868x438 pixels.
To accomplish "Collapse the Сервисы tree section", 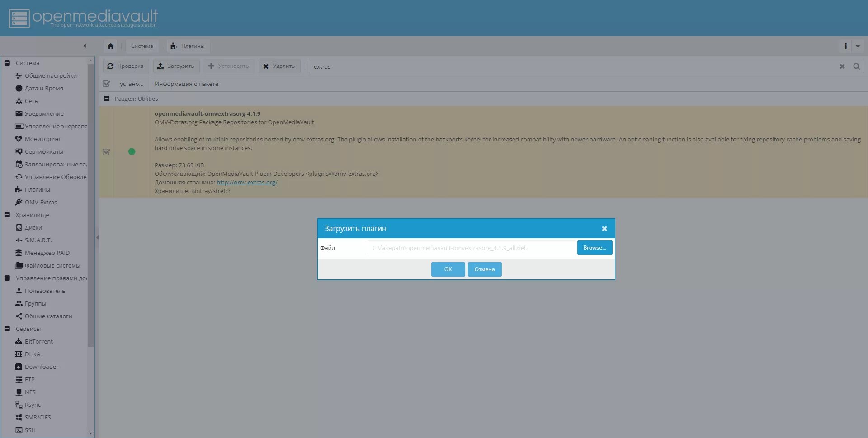I will pos(7,329).
